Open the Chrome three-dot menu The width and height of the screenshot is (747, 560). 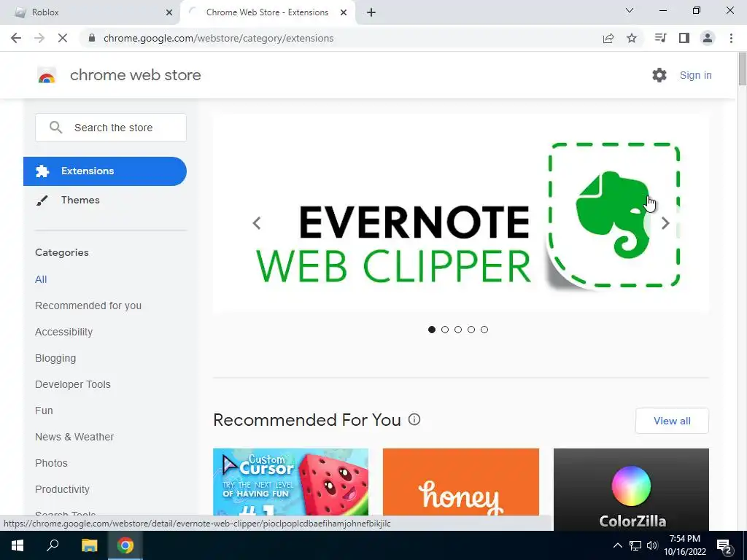click(731, 38)
